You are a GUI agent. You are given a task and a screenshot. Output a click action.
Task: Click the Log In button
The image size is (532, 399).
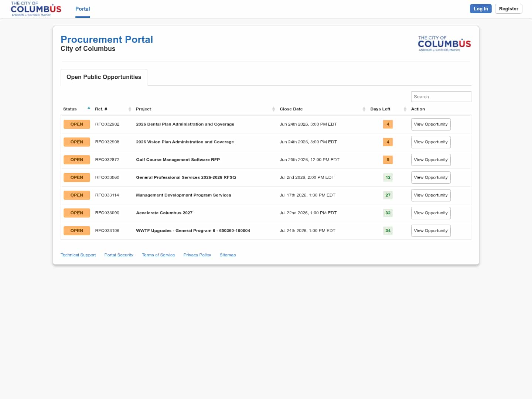point(481,8)
